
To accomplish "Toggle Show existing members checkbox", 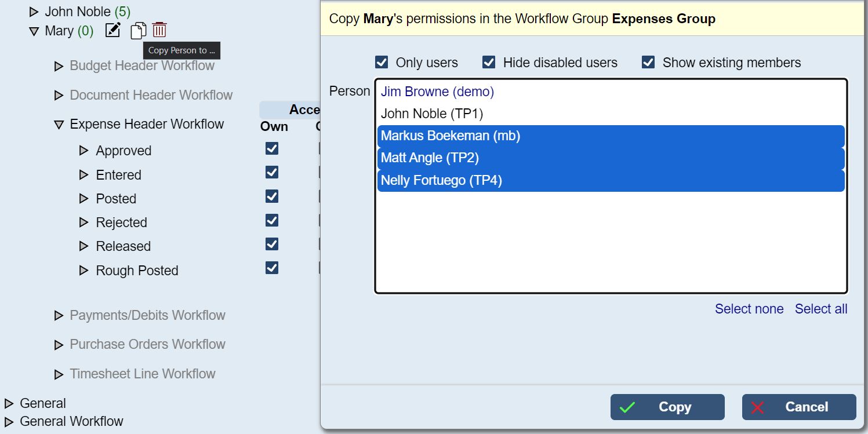I will click(x=648, y=63).
